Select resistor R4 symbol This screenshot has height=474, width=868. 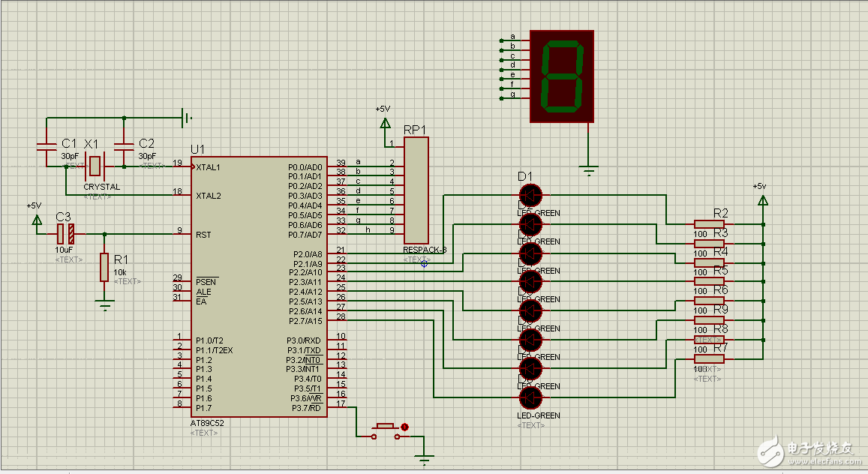[709, 262]
